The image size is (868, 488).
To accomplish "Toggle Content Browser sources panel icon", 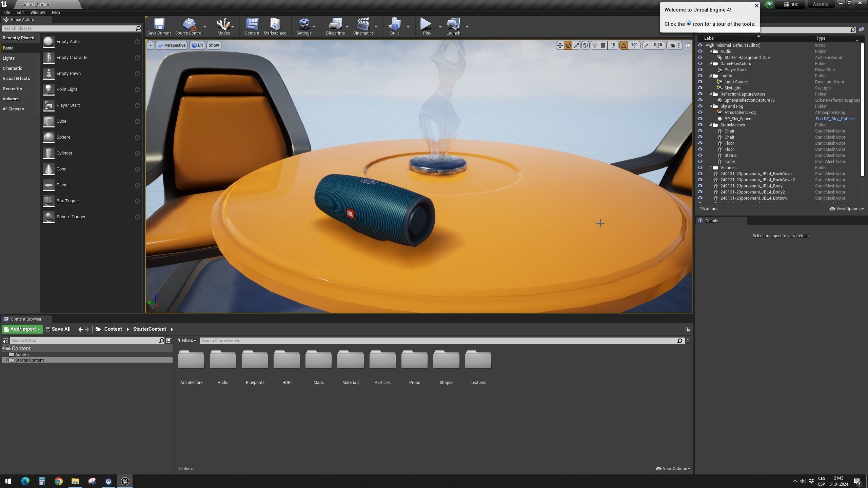I will pyautogui.click(x=5, y=341).
